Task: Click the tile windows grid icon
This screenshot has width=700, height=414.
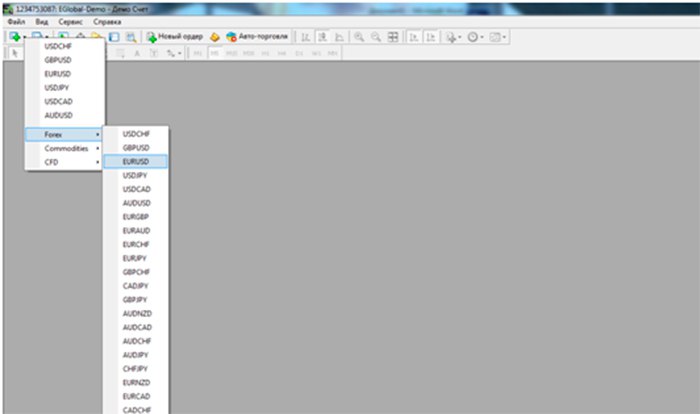Action: tap(393, 36)
